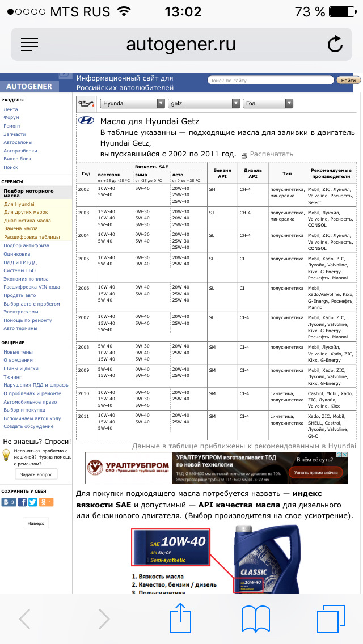Click the printer icon near Распечатать
This screenshot has width=363, height=644.
(x=244, y=155)
